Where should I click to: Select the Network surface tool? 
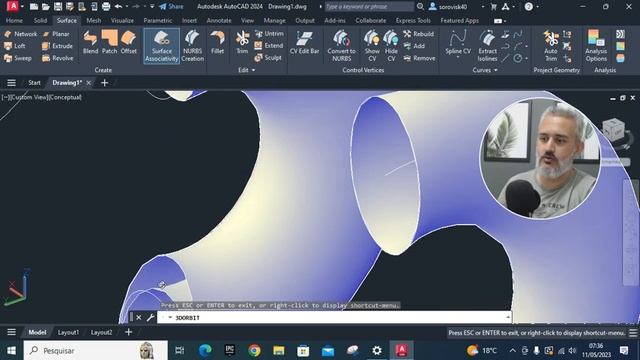click(20, 34)
